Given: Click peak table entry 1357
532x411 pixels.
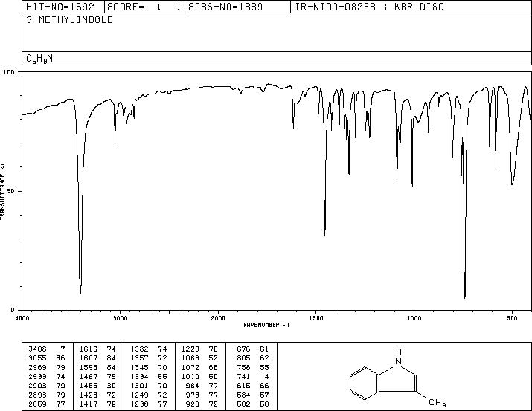Looking at the screenshot, I should pyautogui.click(x=139, y=358).
